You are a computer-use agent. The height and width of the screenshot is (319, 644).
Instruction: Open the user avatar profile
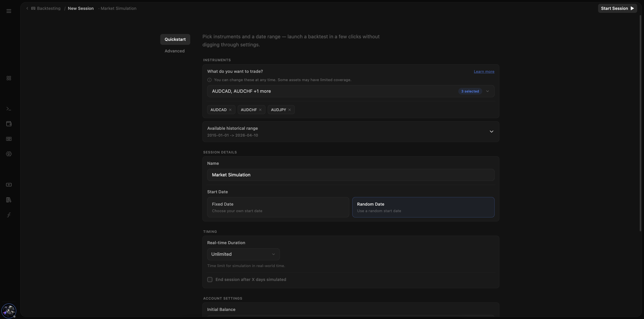click(9, 311)
